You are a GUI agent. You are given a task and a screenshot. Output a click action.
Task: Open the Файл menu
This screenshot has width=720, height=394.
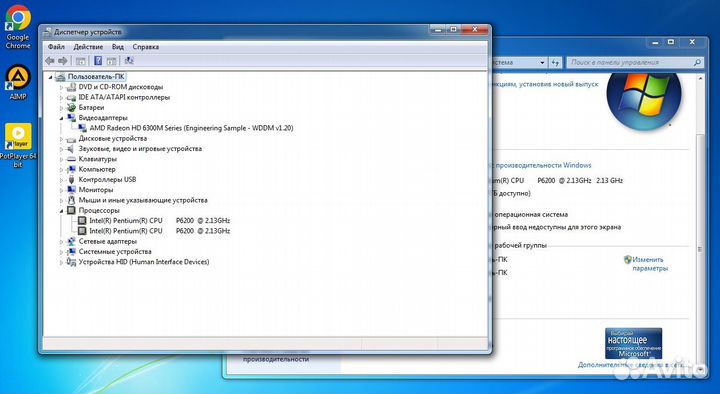(x=56, y=47)
